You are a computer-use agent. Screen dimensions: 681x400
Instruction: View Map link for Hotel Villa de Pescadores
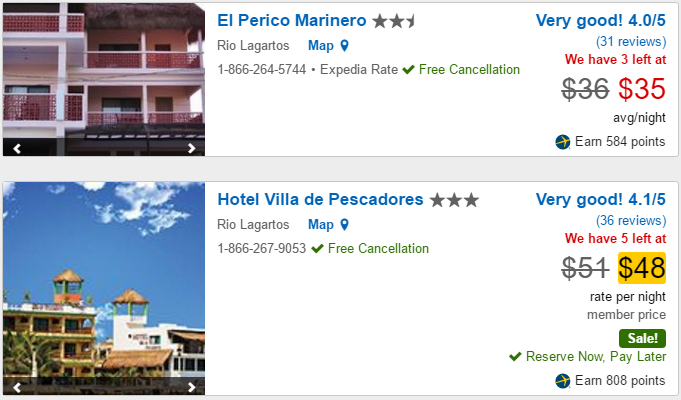tap(321, 225)
